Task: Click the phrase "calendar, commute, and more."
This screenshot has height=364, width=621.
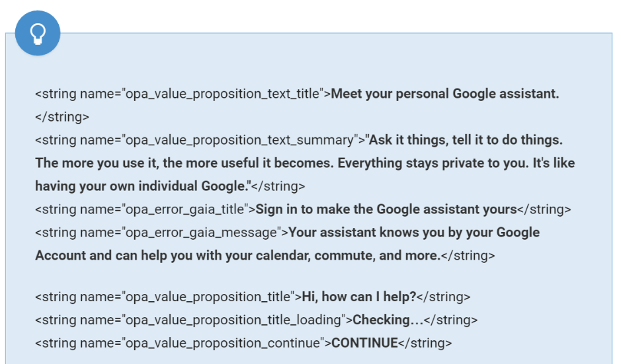Action: [362, 256]
